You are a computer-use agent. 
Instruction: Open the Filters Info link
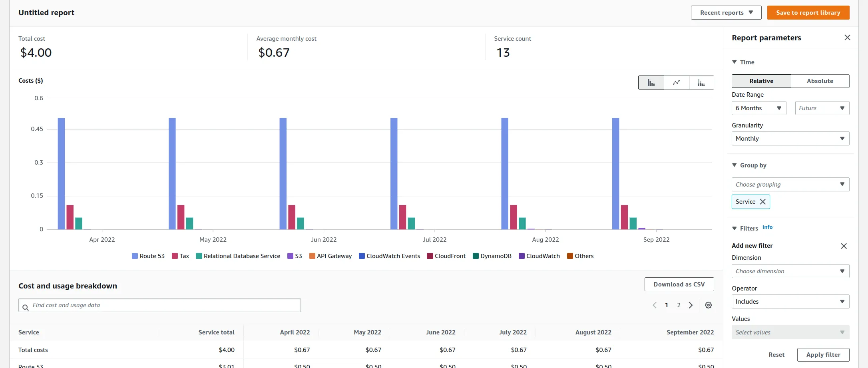[x=767, y=227]
